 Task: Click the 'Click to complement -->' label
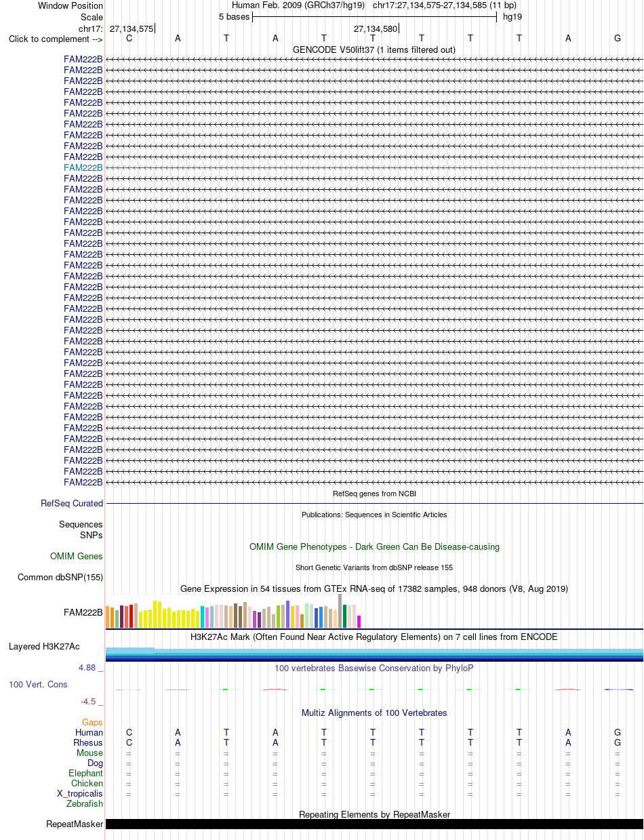[x=56, y=39]
